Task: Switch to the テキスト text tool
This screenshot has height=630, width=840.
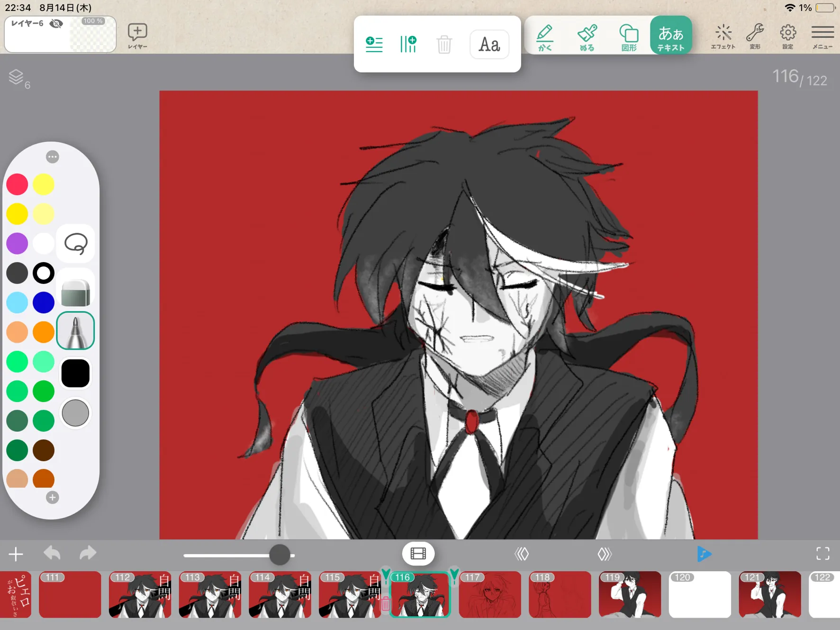Action: pos(671,35)
